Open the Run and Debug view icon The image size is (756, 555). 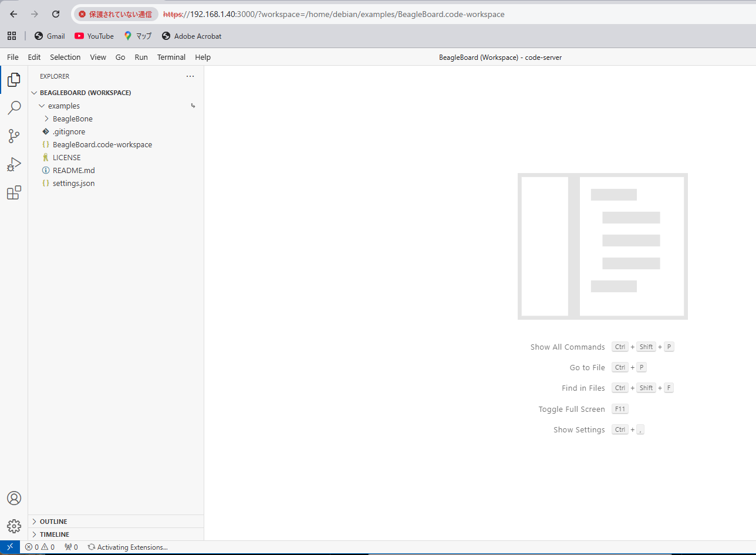pos(14,164)
